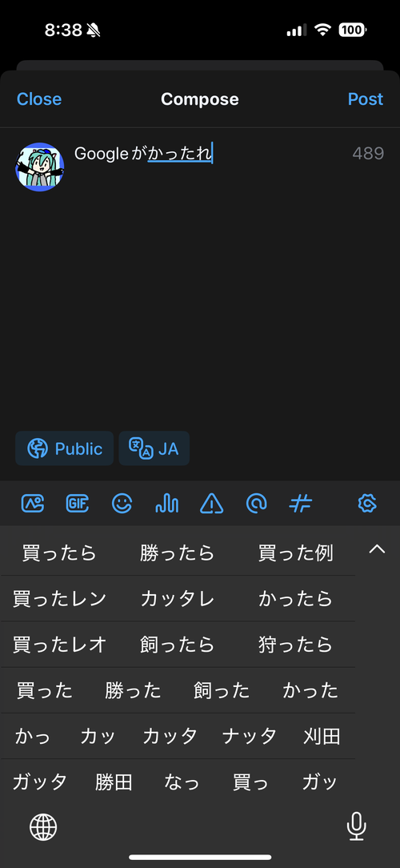Select the katakana candidate カッタレ
The width and height of the screenshot is (400, 868).
coord(177,598)
